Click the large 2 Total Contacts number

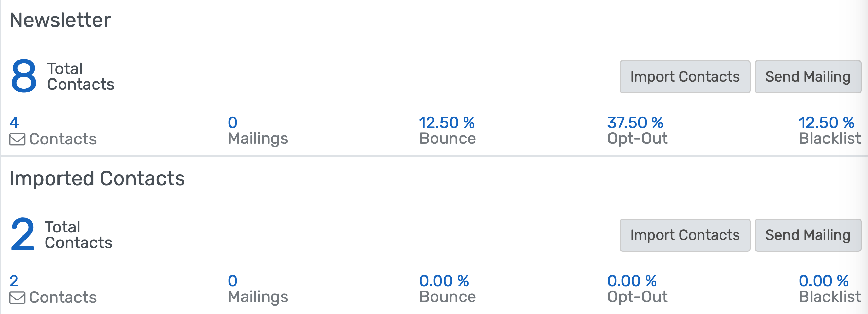(23, 235)
